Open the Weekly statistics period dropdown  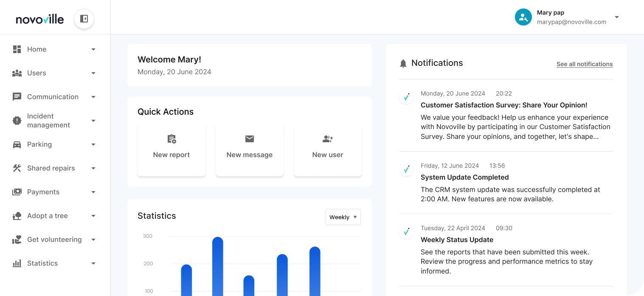coord(343,217)
